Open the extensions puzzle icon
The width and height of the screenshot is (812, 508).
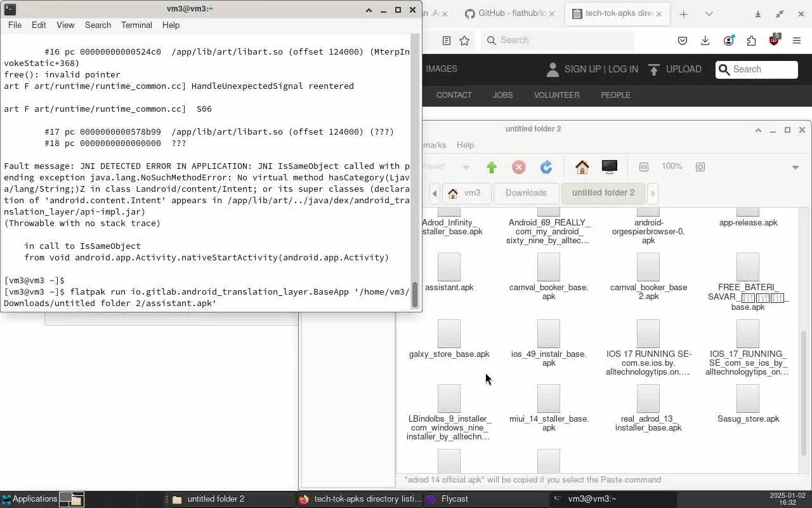click(x=751, y=40)
